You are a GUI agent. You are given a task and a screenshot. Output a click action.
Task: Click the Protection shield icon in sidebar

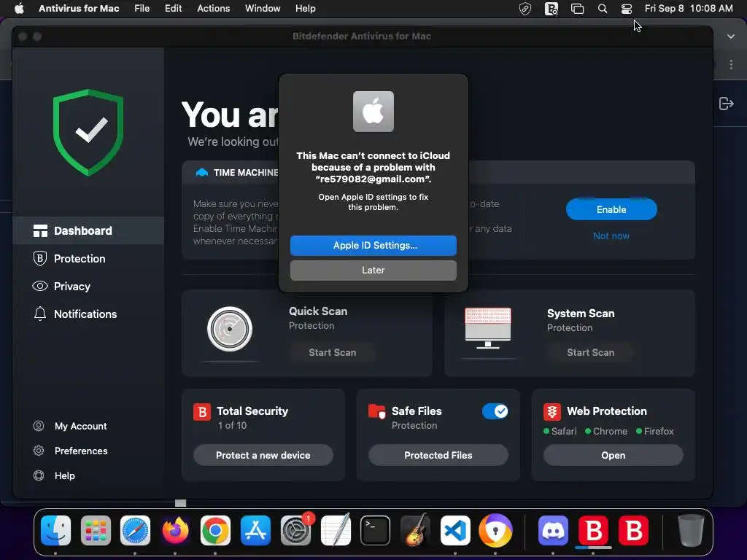(x=40, y=259)
